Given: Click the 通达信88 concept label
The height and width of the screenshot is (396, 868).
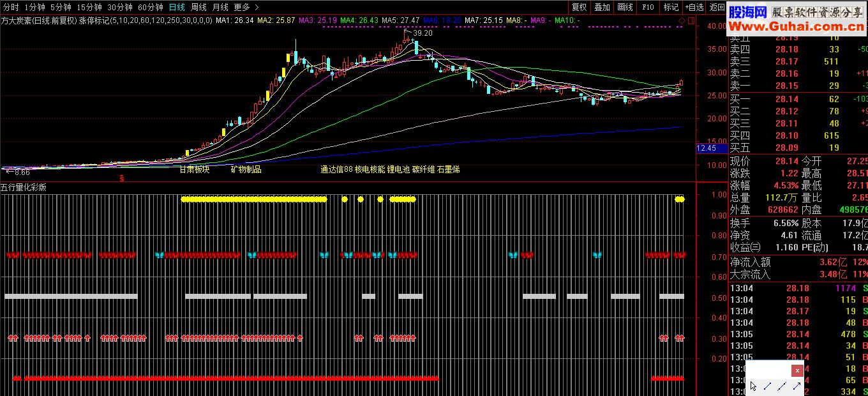Looking at the screenshot, I should click(336, 170).
